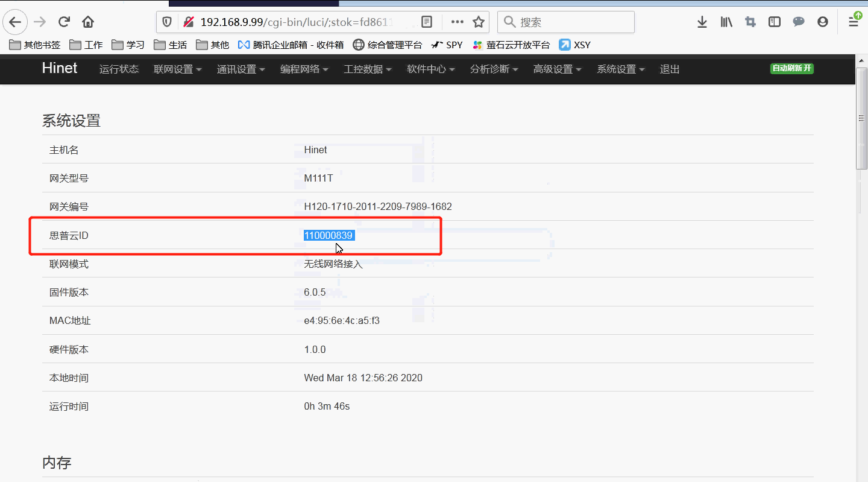The height and width of the screenshot is (482, 868).
Task: Open the downloads arrow icon
Action: pos(702,22)
